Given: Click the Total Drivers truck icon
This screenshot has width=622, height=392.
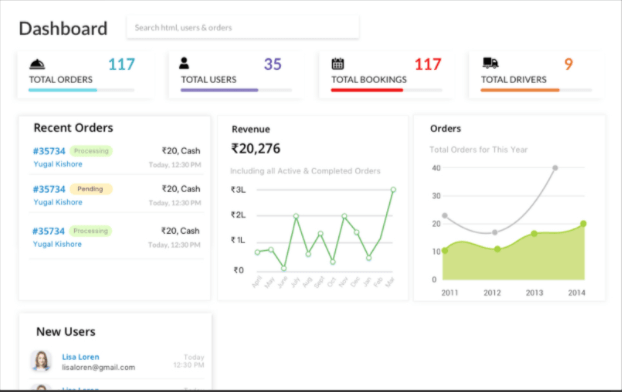Looking at the screenshot, I should (x=490, y=63).
